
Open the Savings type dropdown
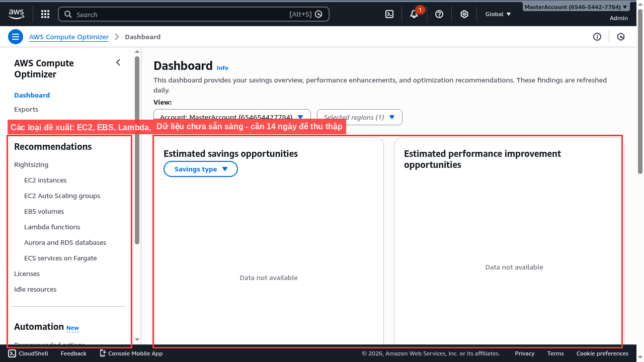(x=200, y=169)
